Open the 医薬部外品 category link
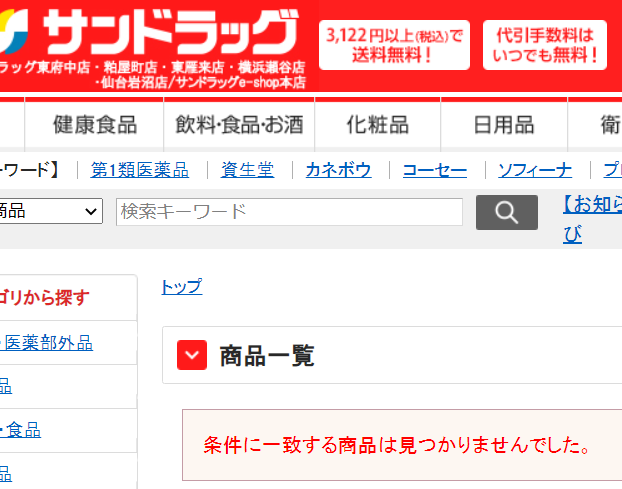Image resolution: width=622 pixels, height=489 pixels. coord(46,343)
